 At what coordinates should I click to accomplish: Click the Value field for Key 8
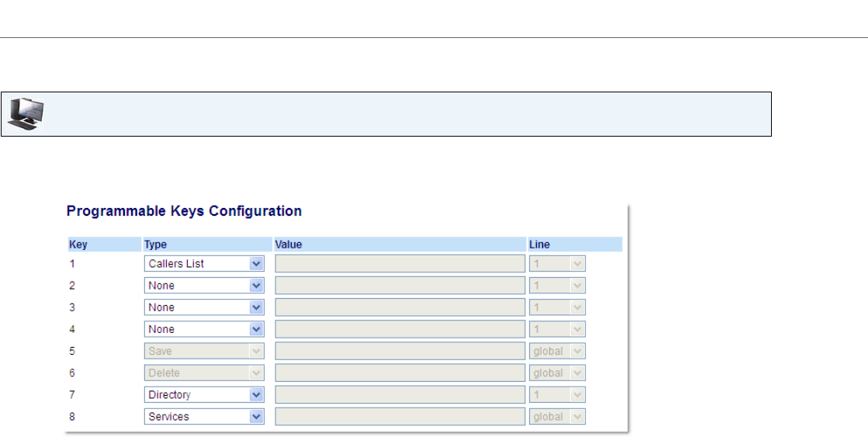point(399,417)
